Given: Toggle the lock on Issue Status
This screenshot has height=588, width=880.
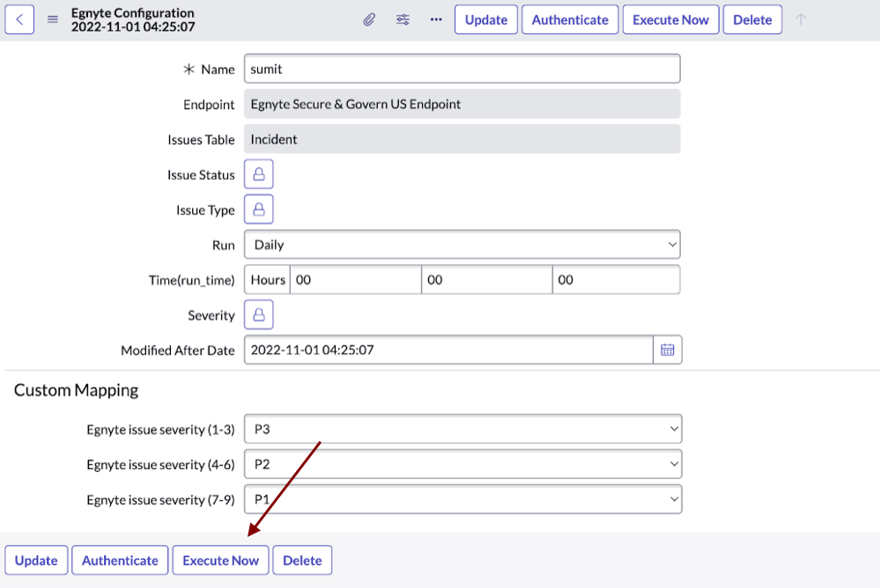Looking at the screenshot, I should point(258,173).
